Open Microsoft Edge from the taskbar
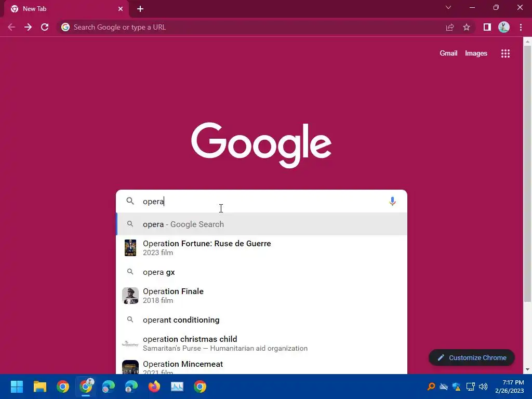The width and height of the screenshot is (532, 399). 109,387
